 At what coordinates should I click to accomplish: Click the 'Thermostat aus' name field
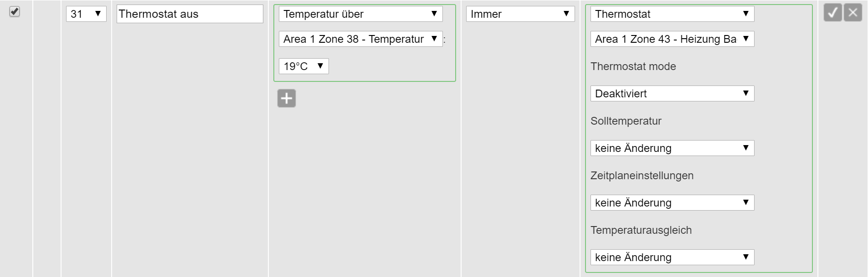190,14
